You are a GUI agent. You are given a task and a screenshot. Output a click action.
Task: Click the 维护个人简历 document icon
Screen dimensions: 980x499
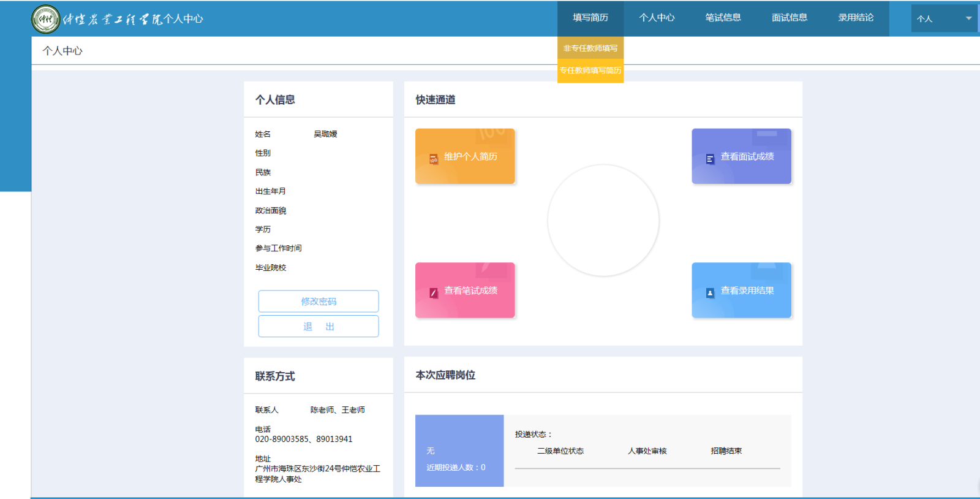(434, 159)
